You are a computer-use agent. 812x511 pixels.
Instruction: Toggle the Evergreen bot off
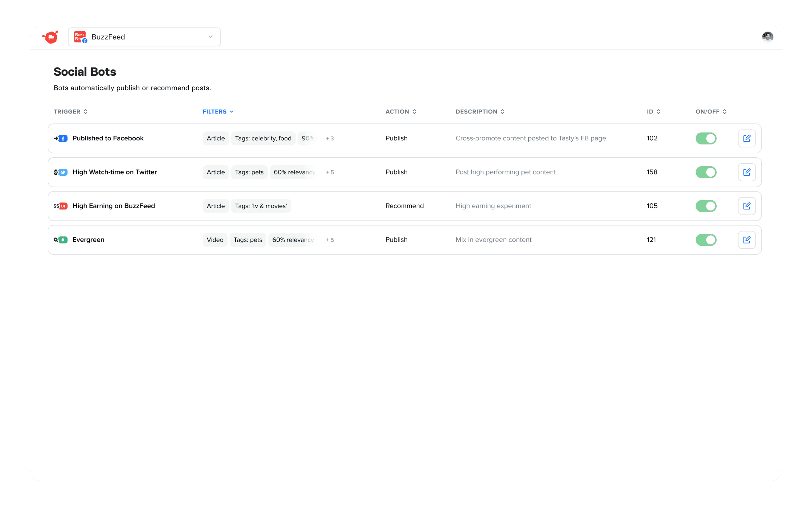click(x=705, y=240)
